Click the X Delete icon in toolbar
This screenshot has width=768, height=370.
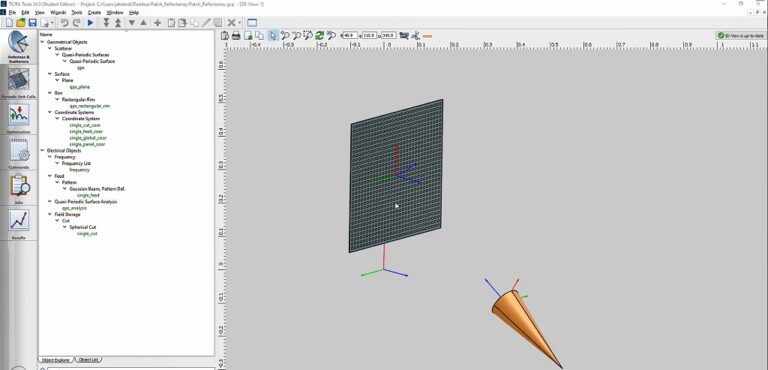click(232, 23)
